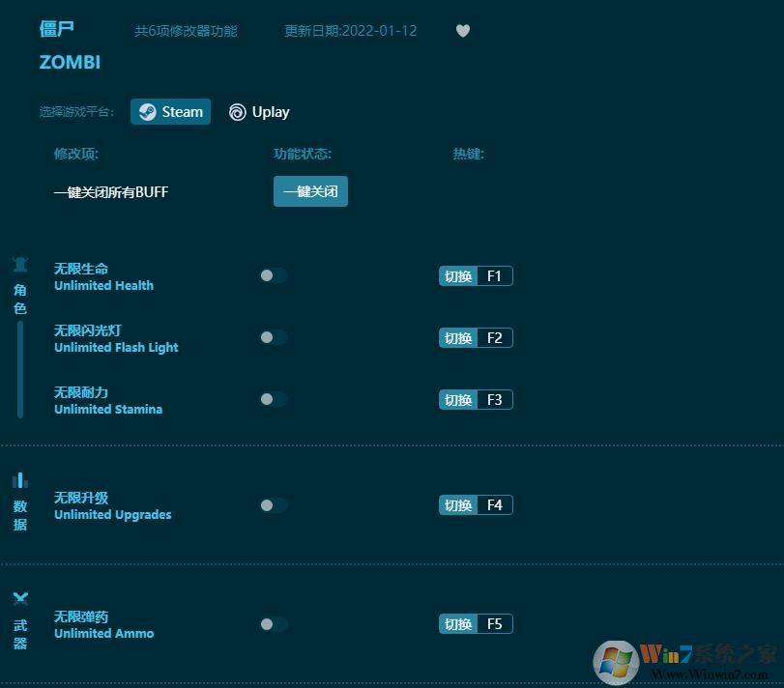
Task: Click the 切换 F2 button for Unlimited Flash Light
Action: tap(475, 337)
